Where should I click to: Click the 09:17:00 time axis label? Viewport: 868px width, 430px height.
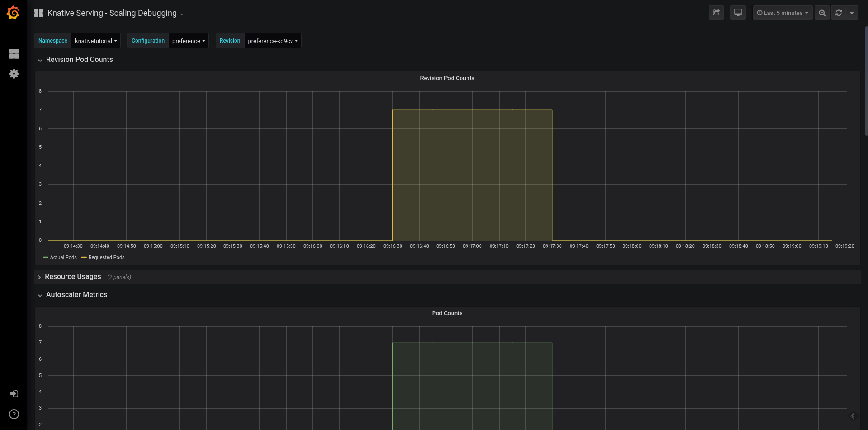pos(472,246)
